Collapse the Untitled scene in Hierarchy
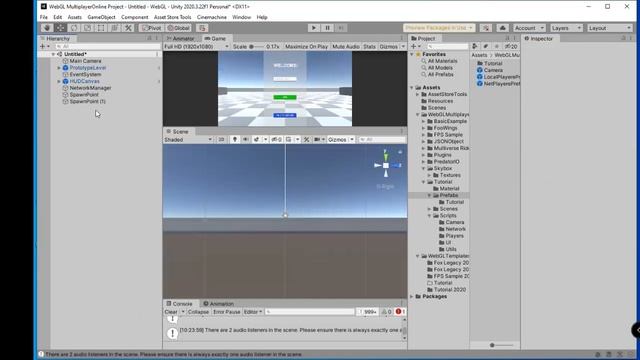Viewport: 640px width, 360px height. point(53,54)
